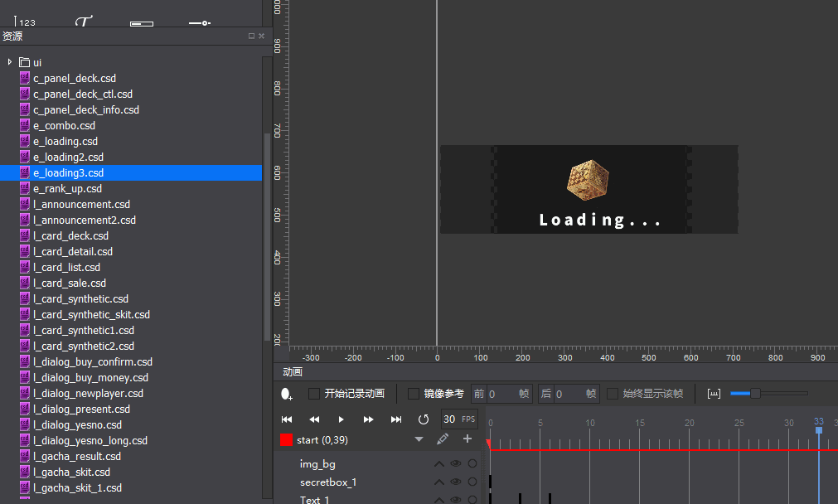Open l_card_deck.csd in resource list

click(x=70, y=236)
